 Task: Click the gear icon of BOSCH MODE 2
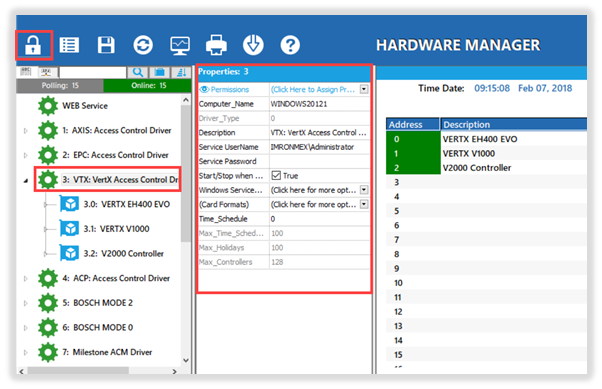(48, 303)
